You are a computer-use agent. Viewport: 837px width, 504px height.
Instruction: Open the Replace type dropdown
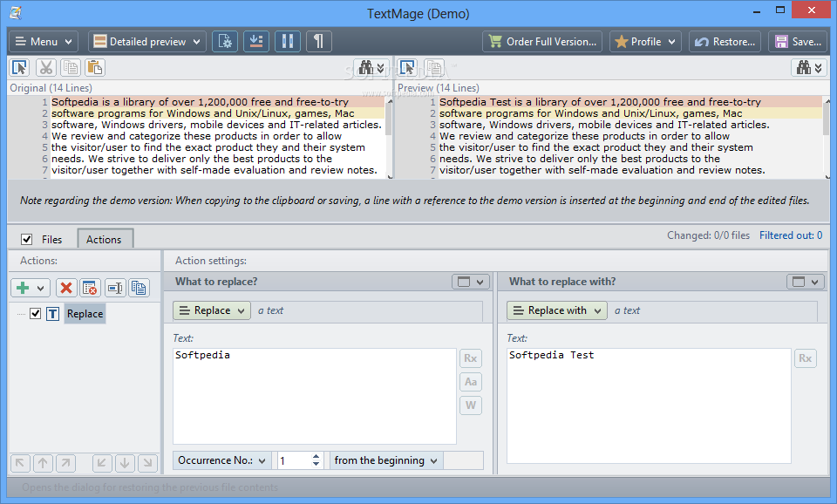point(211,310)
